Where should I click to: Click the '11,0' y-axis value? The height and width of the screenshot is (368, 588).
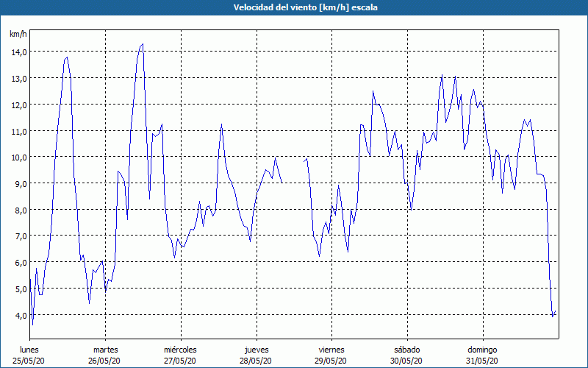click(x=19, y=131)
